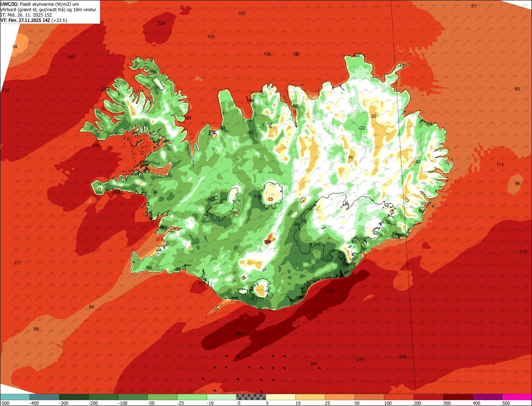Image resolution: width=532 pixels, height=406 pixels.
Task: Click the orange swatch between 25 and 50
Action: coord(340,397)
